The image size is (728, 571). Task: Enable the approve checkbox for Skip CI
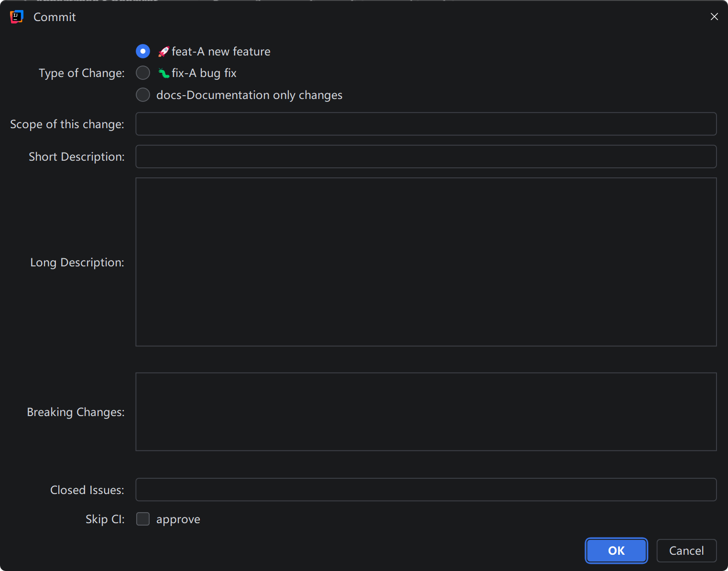pyautogui.click(x=142, y=519)
